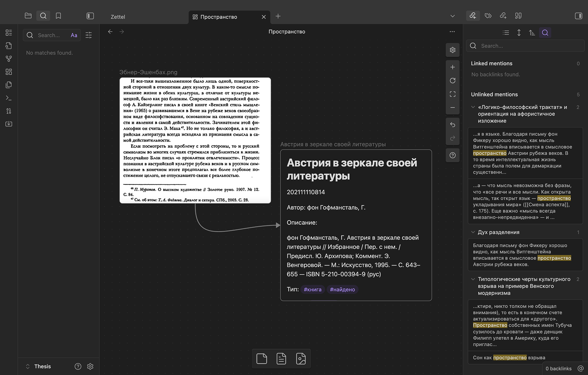Zoom in using the plus control on canvas
The image size is (588, 375).
click(x=452, y=67)
